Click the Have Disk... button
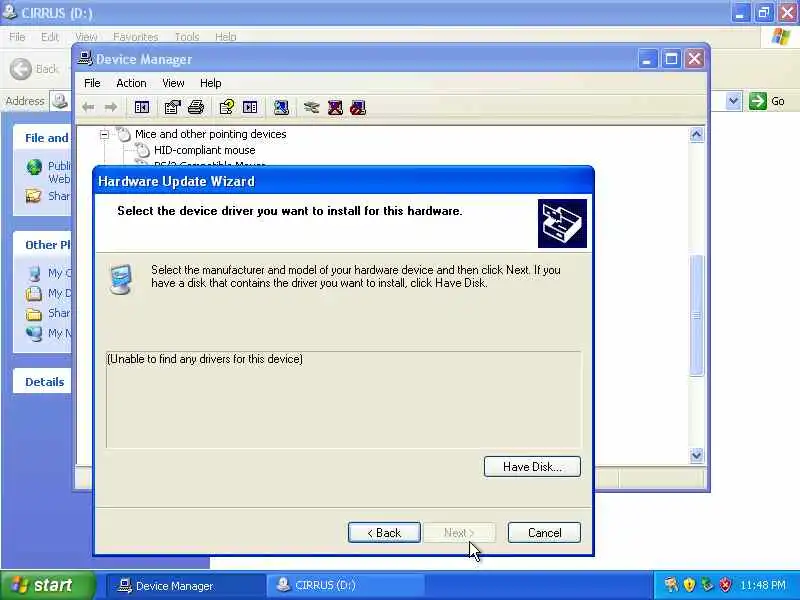This screenshot has width=800, height=600. tap(532, 467)
